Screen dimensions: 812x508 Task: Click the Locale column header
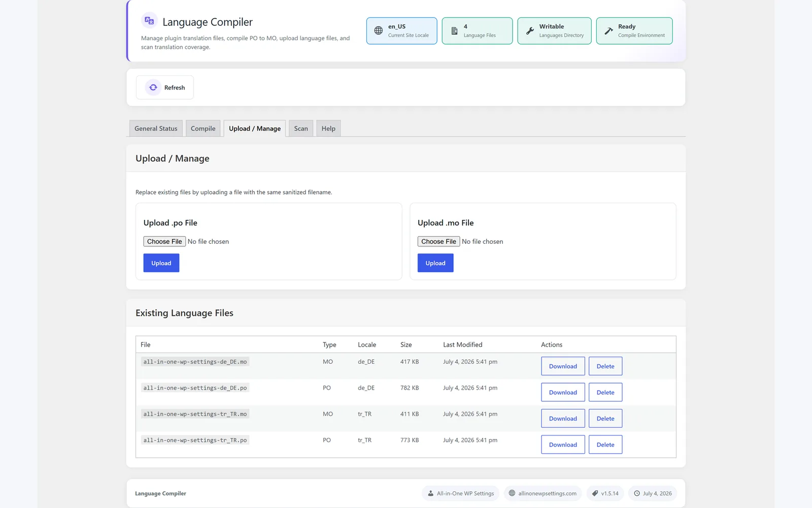[367, 344]
